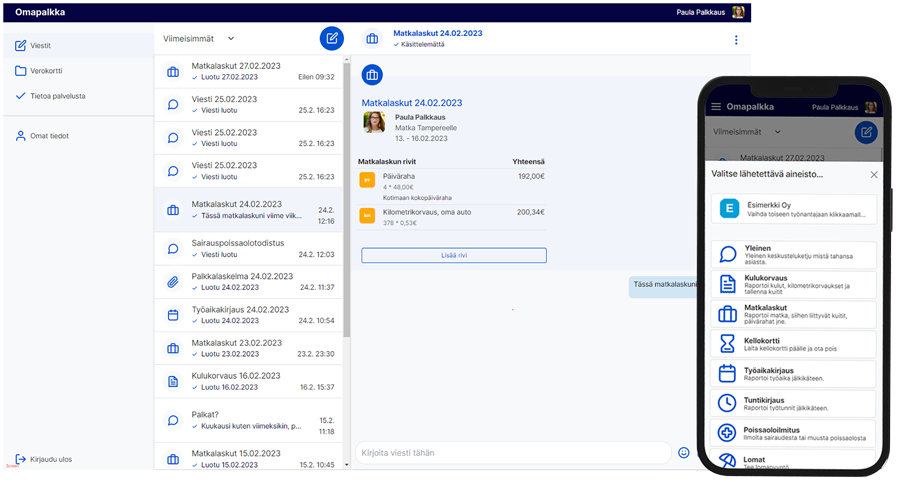Click the Matkalaskut 24.02.2023 header link
This screenshot has width=900, height=482.
click(437, 33)
